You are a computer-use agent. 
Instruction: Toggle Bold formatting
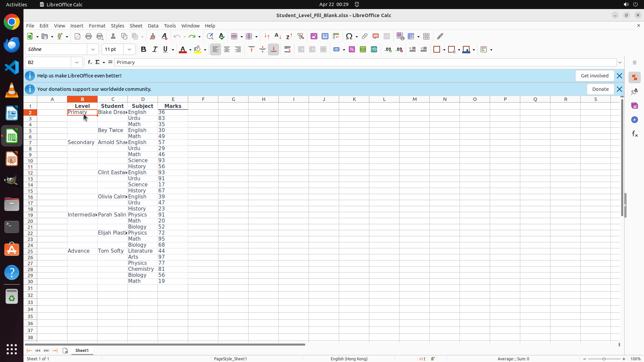point(144,50)
